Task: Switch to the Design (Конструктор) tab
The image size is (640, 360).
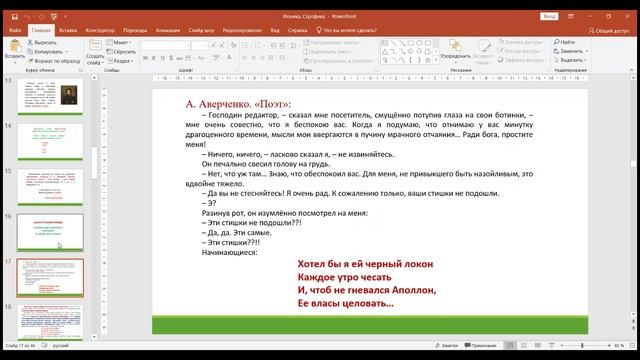Action: (100, 30)
